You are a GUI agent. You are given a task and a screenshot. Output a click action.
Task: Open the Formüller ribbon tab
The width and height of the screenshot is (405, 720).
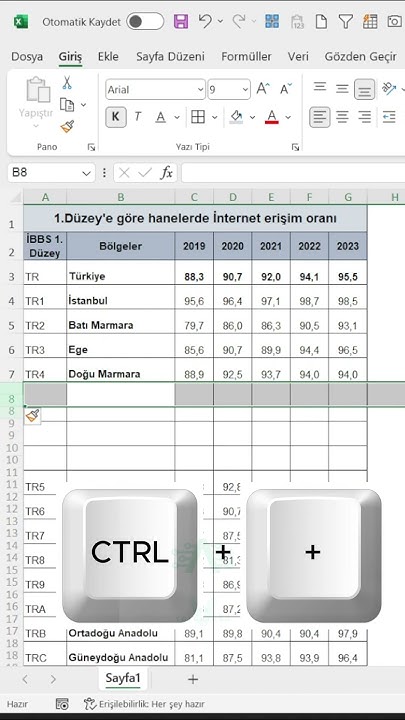(246, 56)
